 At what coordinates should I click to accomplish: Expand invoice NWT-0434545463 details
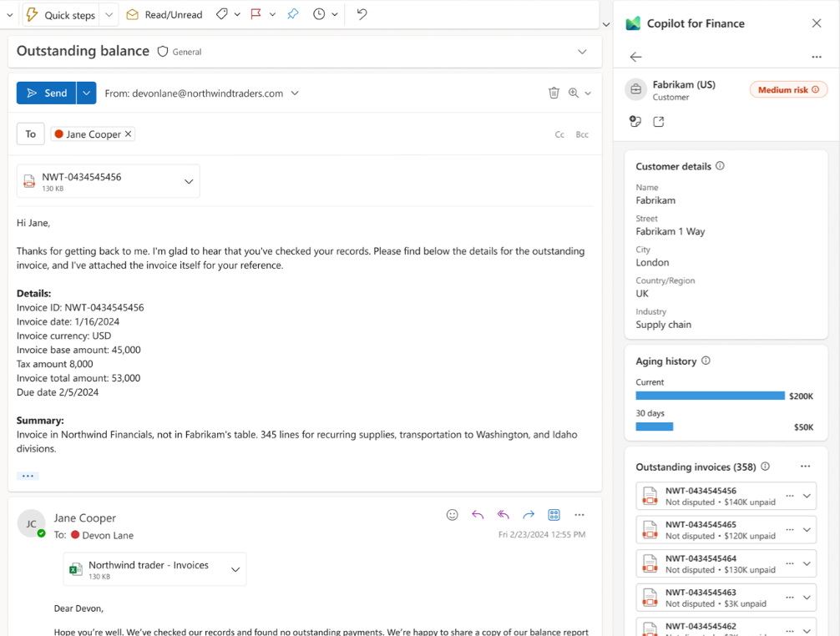point(807,598)
